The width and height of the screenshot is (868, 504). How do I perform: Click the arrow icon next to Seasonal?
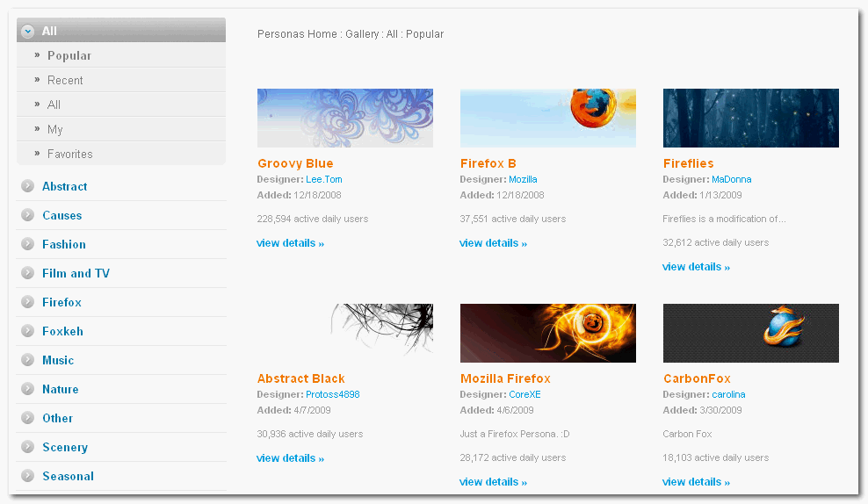click(x=28, y=476)
